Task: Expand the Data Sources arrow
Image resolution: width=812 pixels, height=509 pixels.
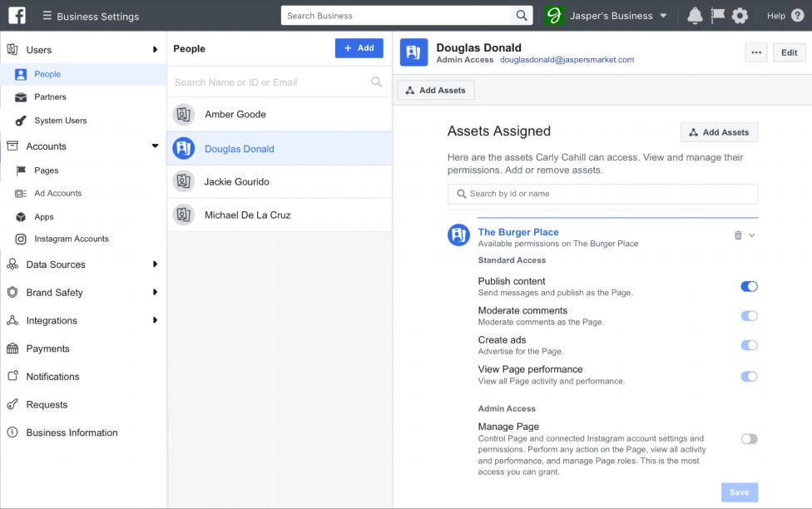Action: [155, 264]
